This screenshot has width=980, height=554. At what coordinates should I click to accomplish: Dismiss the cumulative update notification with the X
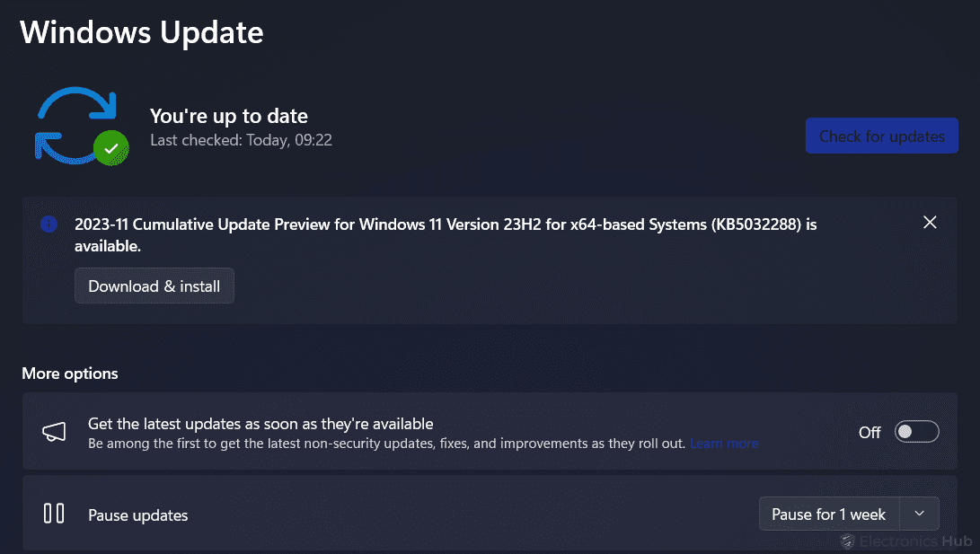[x=930, y=222]
